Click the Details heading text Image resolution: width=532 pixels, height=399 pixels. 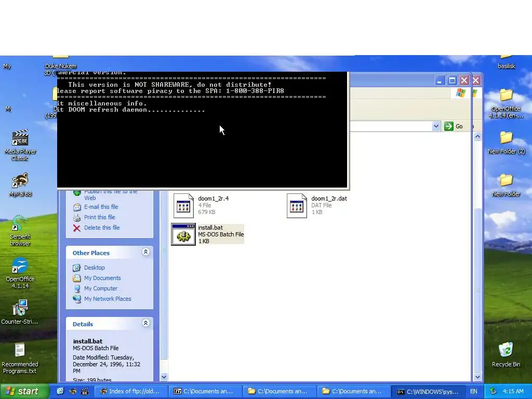83,324
